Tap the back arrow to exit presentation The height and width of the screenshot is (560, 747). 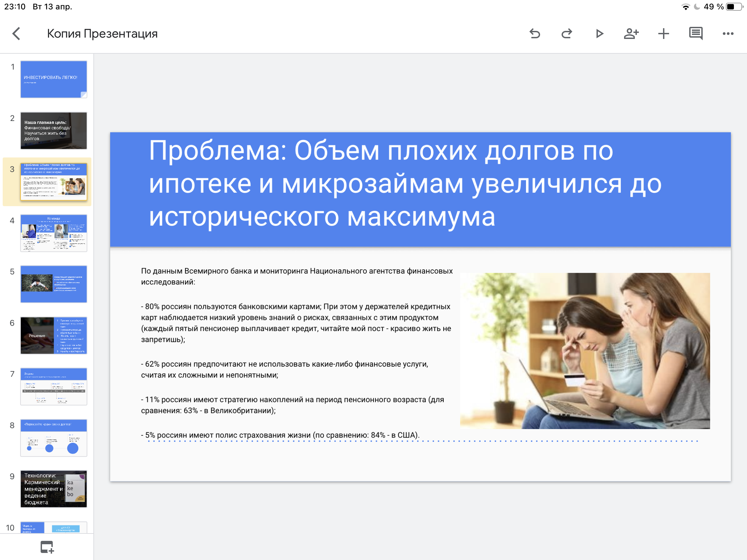pos(16,34)
